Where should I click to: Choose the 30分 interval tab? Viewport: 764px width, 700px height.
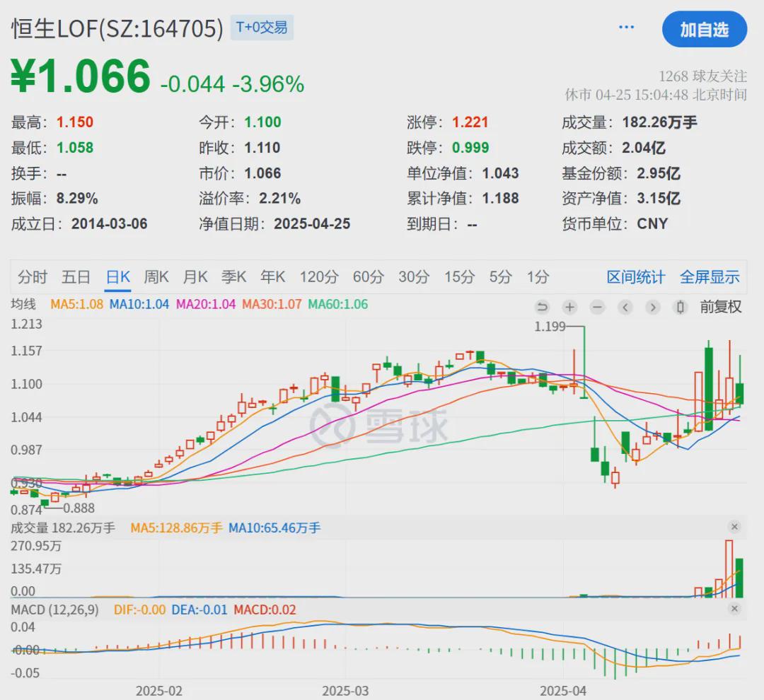(x=414, y=276)
